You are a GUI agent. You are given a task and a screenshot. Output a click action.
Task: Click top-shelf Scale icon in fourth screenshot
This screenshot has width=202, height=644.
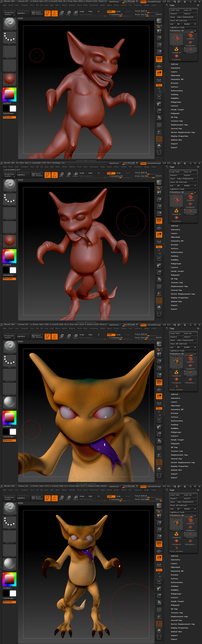click(68, 498)
